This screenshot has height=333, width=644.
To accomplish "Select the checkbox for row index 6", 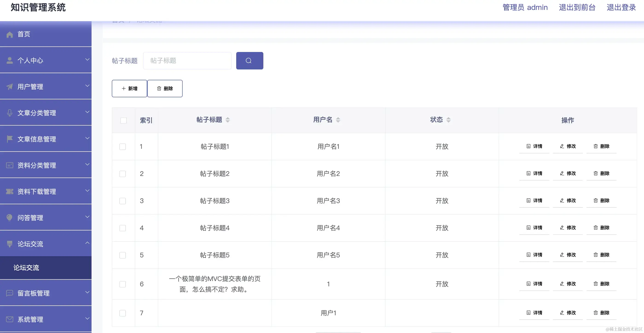I will [123, 284].
